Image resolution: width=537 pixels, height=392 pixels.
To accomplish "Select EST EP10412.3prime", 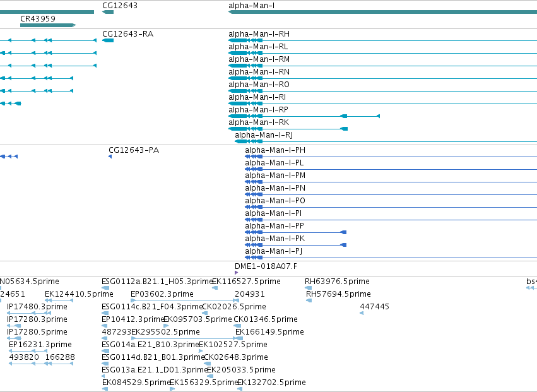I will coord(133,319).
